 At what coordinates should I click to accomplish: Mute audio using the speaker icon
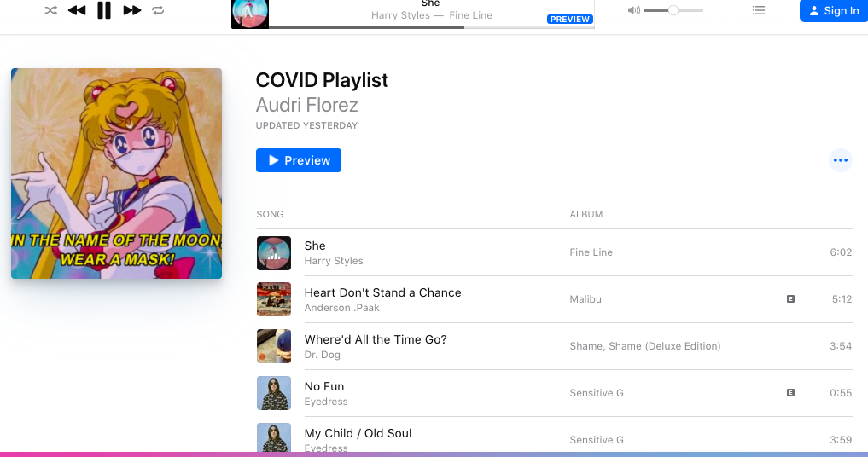point(634,10)
